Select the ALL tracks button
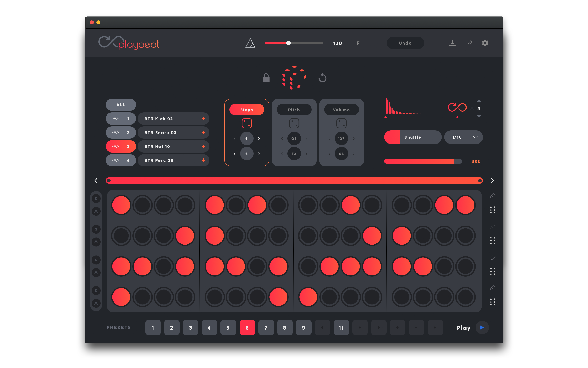Screen dimensions: 588x368 [x=121, y=105]
